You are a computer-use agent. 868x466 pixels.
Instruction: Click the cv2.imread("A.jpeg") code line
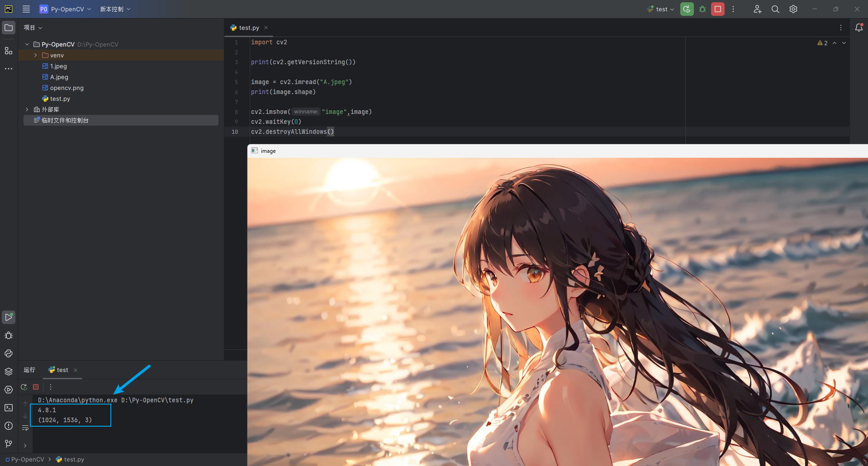coord(301,82)
